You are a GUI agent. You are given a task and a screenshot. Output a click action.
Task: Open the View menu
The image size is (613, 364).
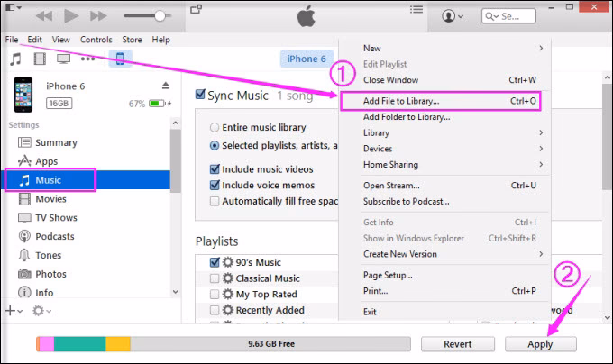pyautogui.click(x=61, y=40)
